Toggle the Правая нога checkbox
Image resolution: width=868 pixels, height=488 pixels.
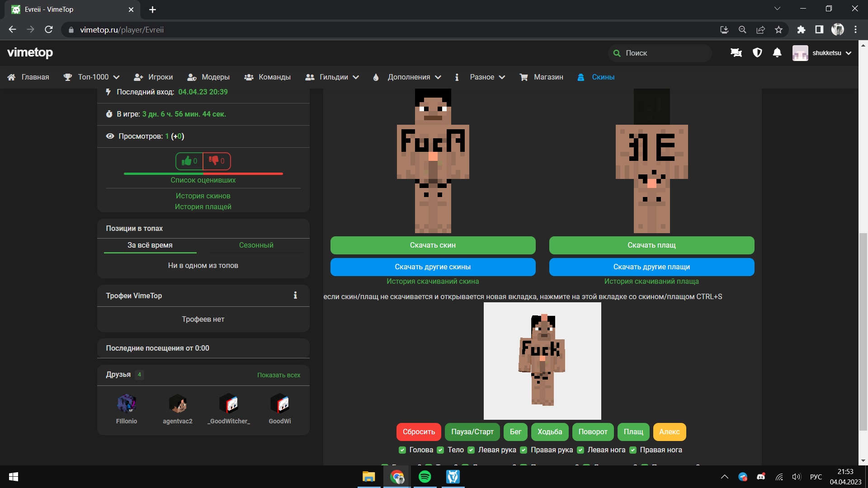pos(633,450)
